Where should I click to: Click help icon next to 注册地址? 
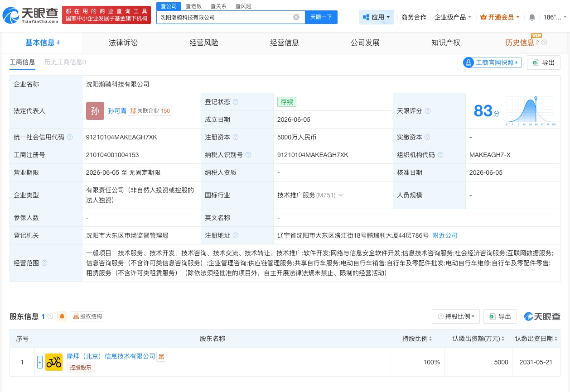coord(236,235)
